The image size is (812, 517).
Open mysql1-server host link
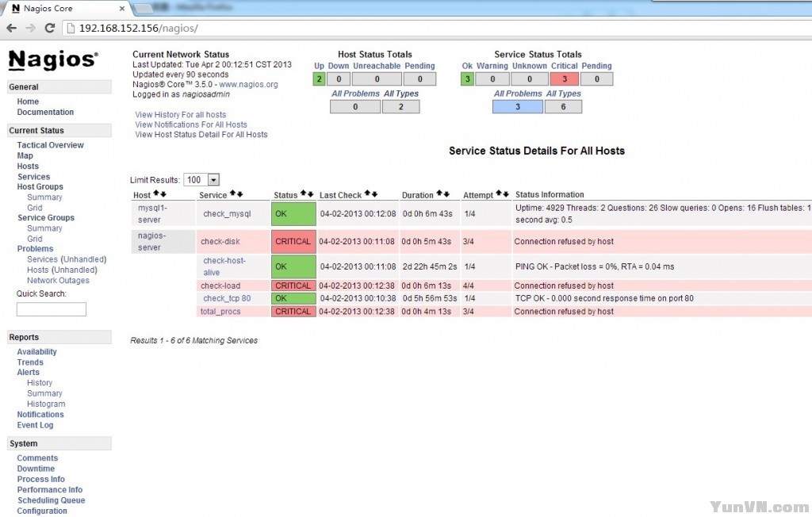click(152, 213)
